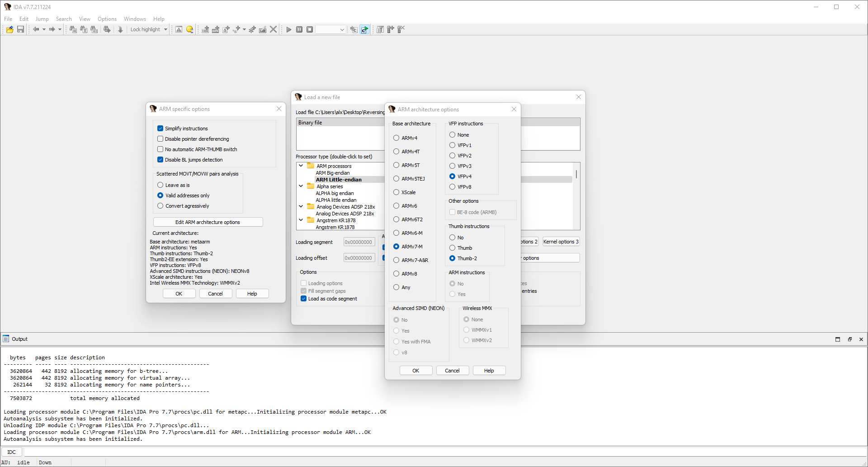868x467 pixels.
Task: Collapse the ARM processors tree node
Action: click(301, 166)
